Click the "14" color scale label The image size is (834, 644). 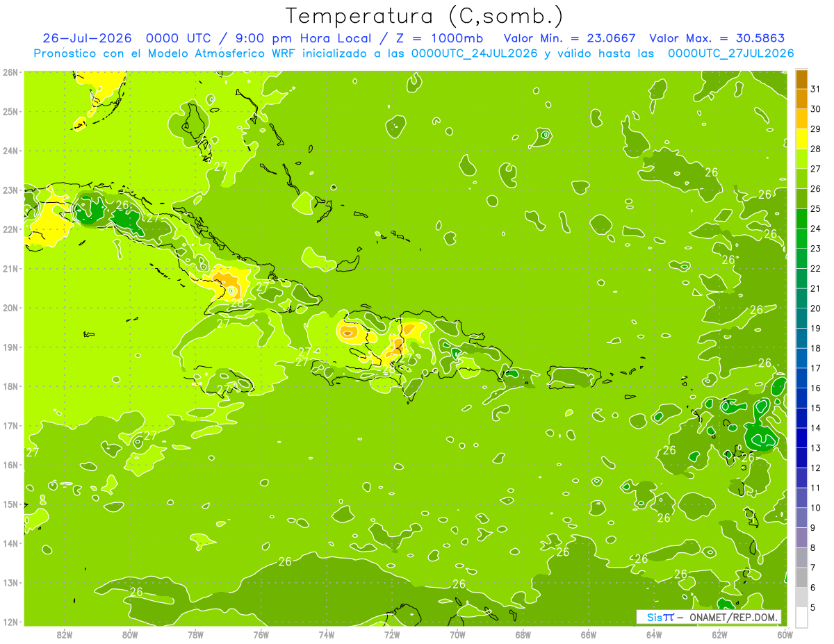click(816, 428)
